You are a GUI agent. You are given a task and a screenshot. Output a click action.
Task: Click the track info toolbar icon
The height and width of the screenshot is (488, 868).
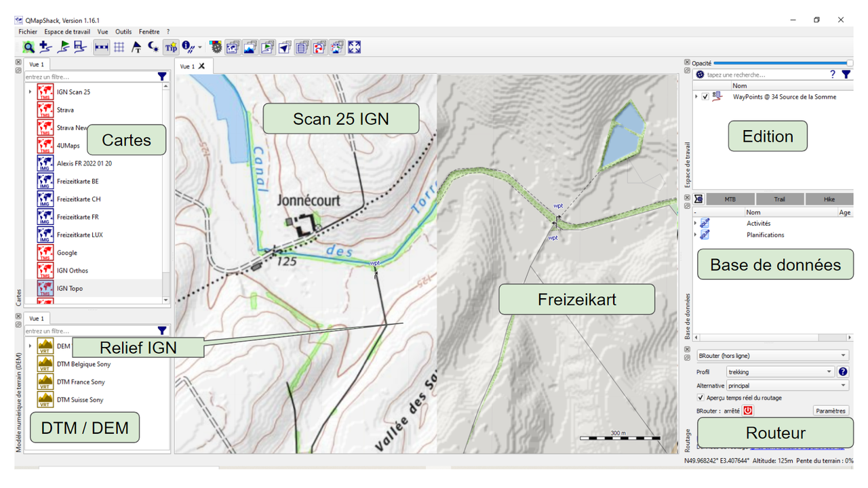[188, 47]
